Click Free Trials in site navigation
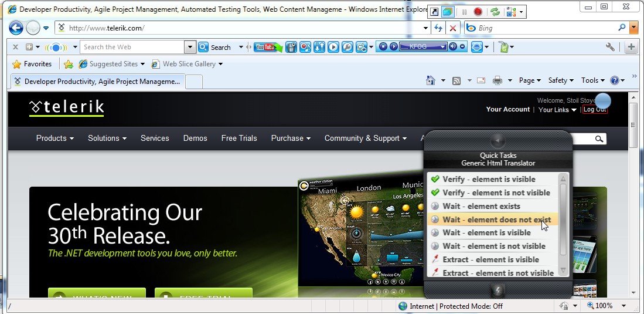Screen dimensions: 644x314 pos(239,139)
